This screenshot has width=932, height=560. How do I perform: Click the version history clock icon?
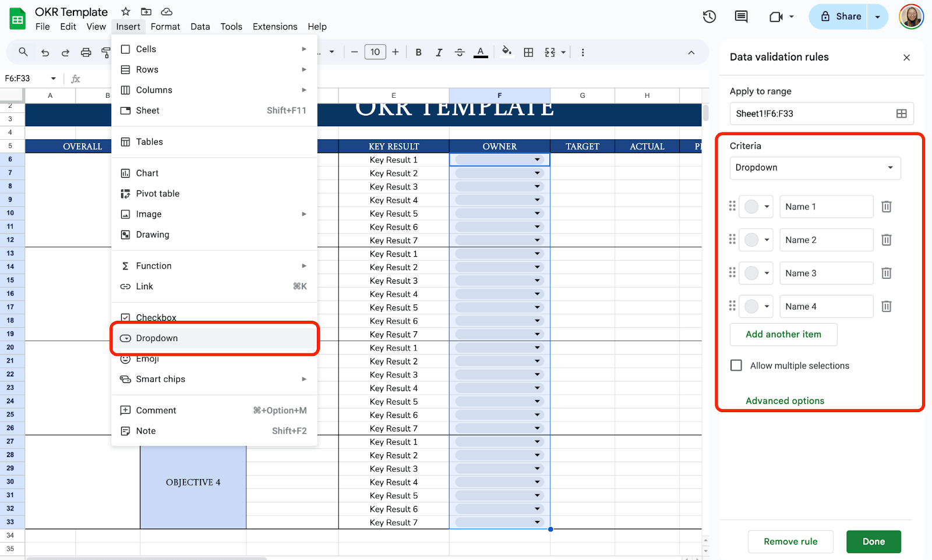pyautogui.click(x=709, y=17)
